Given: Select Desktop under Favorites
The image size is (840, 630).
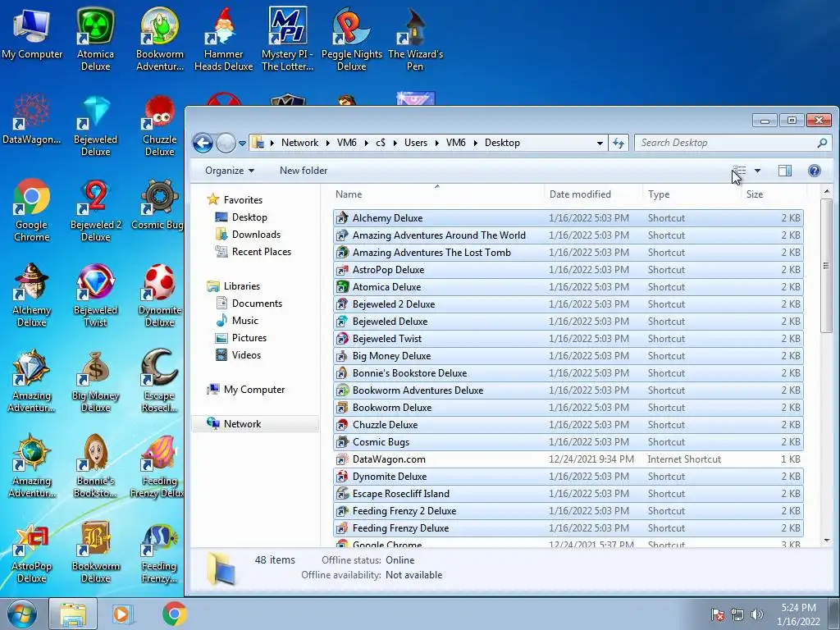Looking at the screenshot, I should 249,217.
